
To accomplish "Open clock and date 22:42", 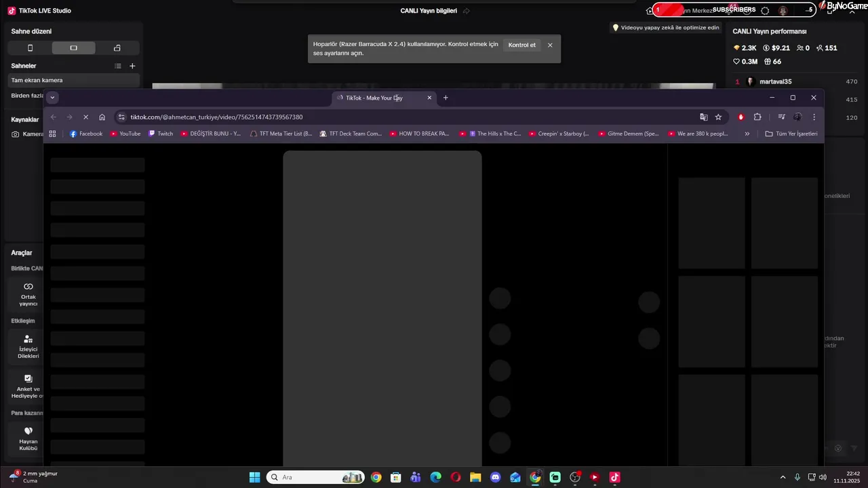I will point(847,477).
